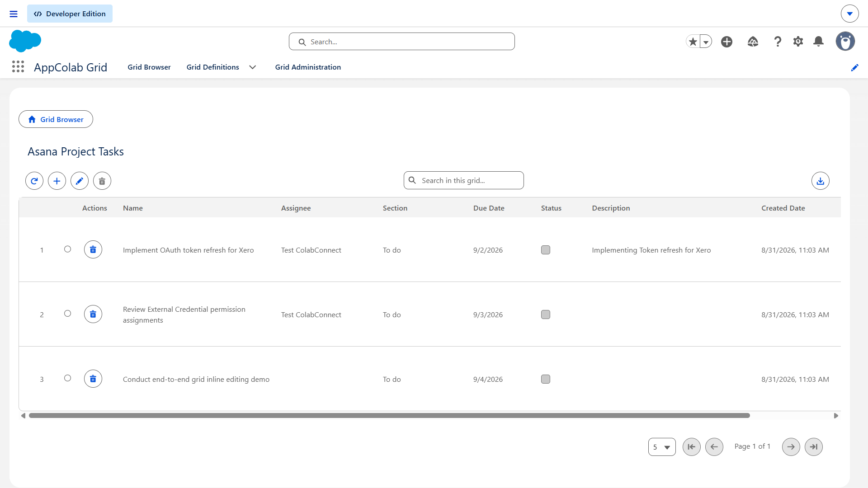Viewport: 868px width, 488px height.
Task: Open the hamburger menu at top left
Action: [14, 14]
